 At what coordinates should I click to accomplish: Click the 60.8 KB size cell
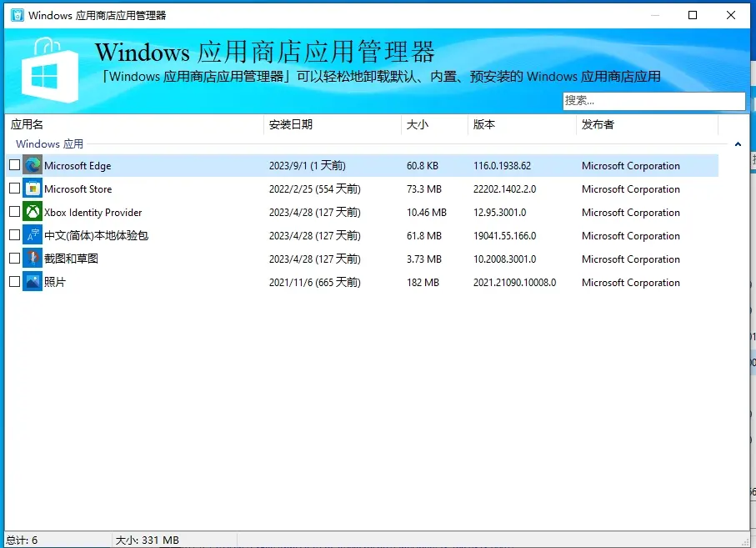click(423, 166)
